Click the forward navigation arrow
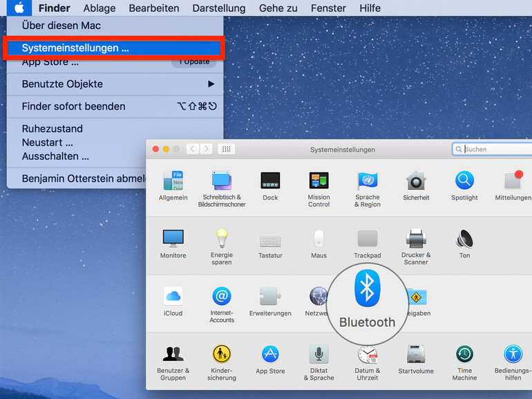 207,149
